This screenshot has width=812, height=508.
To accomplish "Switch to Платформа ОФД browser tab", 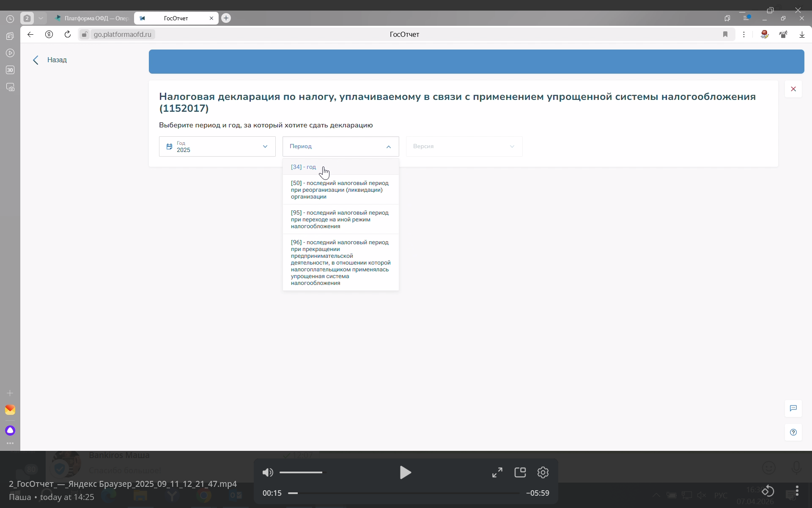I will (93, 18).
